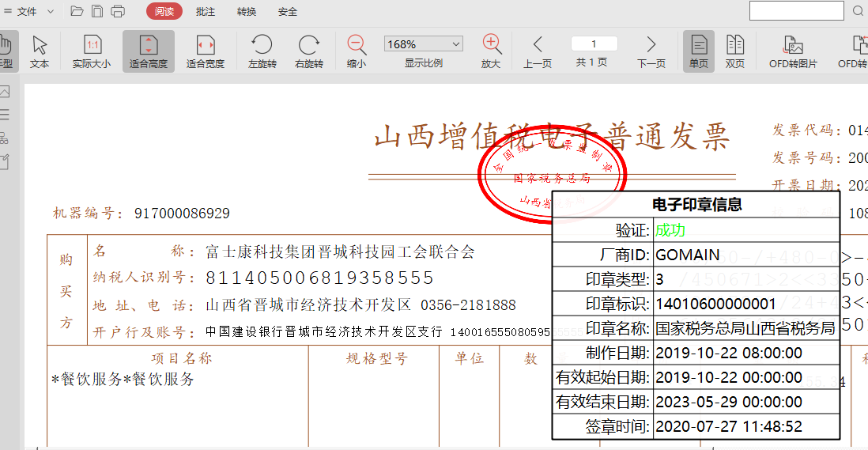This screenshot has width=868, height=450.
Task: Click the page number field
Action: pos(594,43)
